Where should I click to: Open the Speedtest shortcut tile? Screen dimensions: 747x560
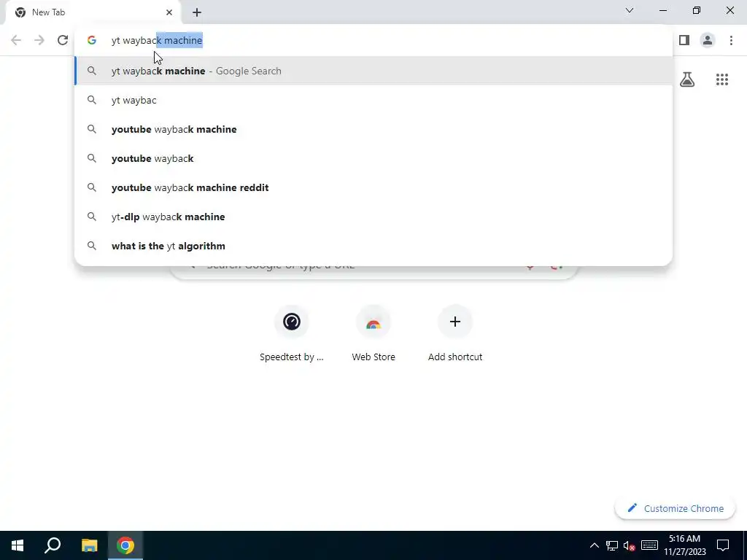click(292, 334)
